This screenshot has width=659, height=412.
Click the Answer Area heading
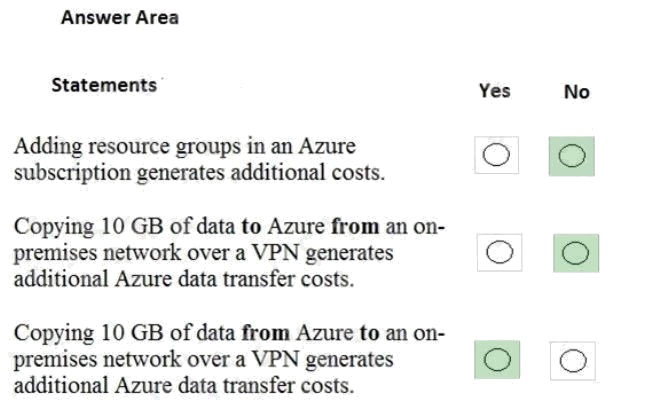[120, 18]
